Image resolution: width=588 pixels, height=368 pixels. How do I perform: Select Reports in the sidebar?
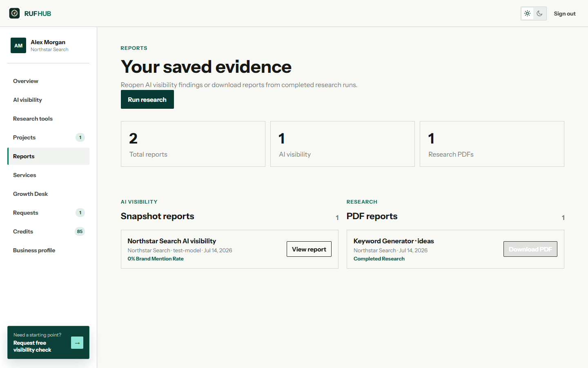click(48, 156)
